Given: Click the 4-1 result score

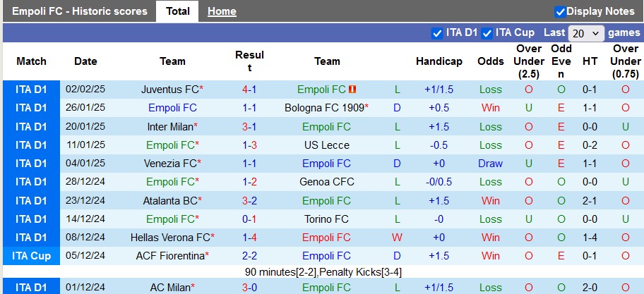Looking at the screenshot, I should pos(249,90).
